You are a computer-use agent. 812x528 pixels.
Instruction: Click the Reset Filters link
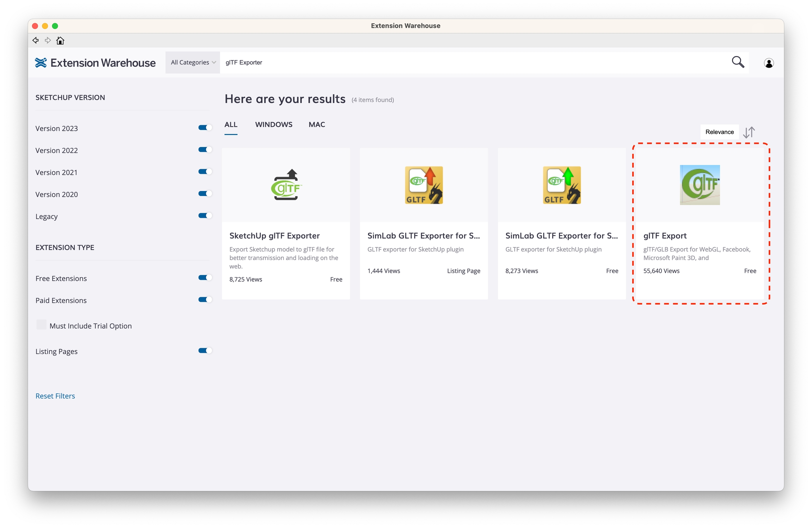[x=55, y=396]
